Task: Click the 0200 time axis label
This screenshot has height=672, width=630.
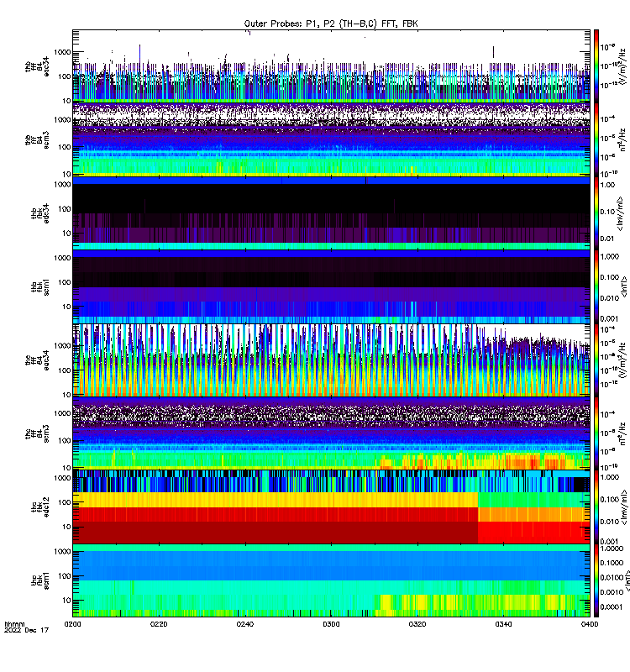Action: [72, 624]
